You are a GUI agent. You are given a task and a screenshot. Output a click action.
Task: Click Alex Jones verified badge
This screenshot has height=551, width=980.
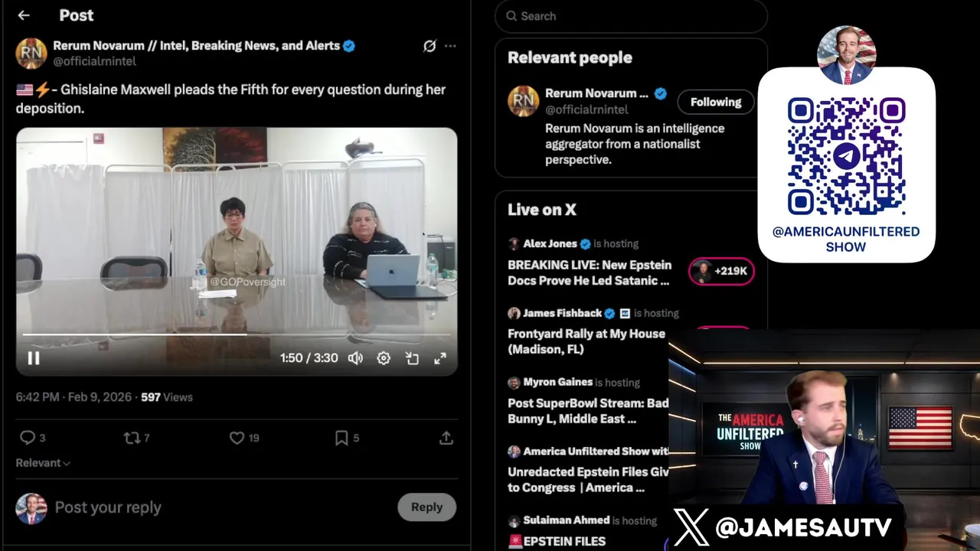pos(585,244)
